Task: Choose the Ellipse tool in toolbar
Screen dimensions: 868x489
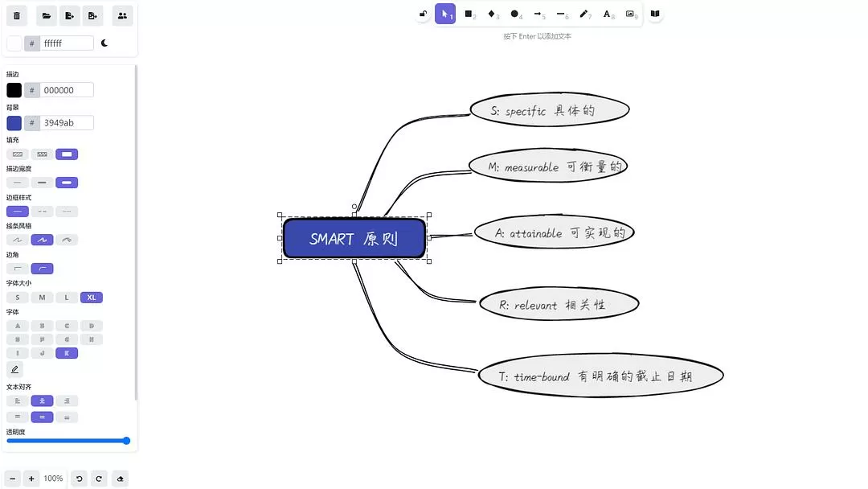Action: pyautogui.click(x=515, y=14)
